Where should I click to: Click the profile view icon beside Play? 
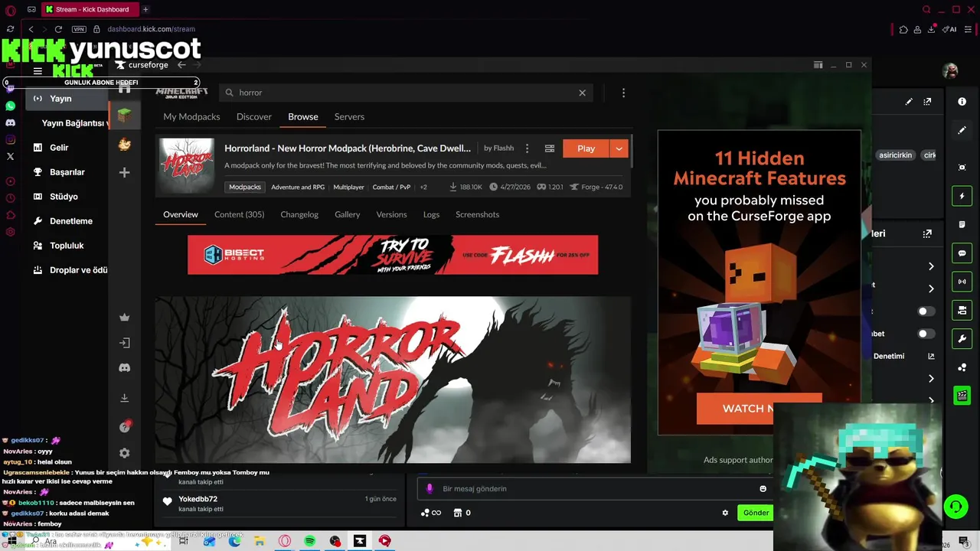coord(549,148)
